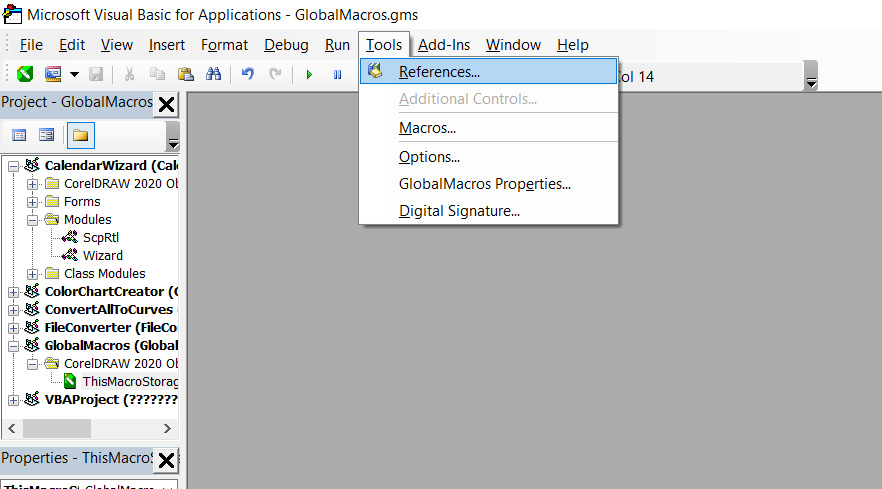The width and height of the screenshot is (882, 489).
Task: Click the Tools menu header
Action: pyautogui.click(x=384, y=44)
